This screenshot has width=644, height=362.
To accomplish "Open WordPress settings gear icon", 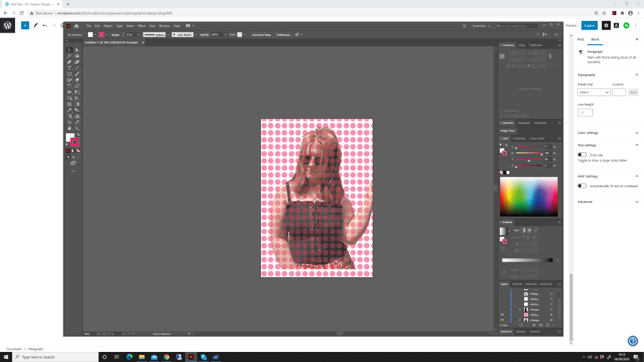I will pos(606,25).
